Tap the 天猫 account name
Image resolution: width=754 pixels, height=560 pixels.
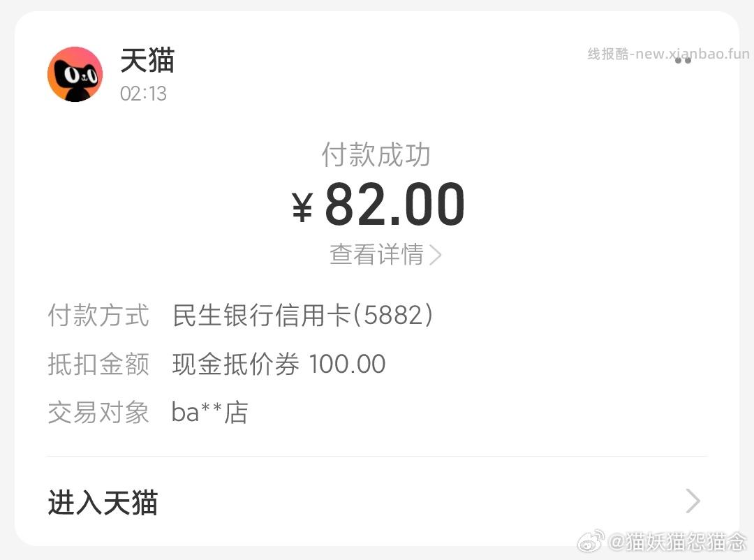[x=147, y=61]
